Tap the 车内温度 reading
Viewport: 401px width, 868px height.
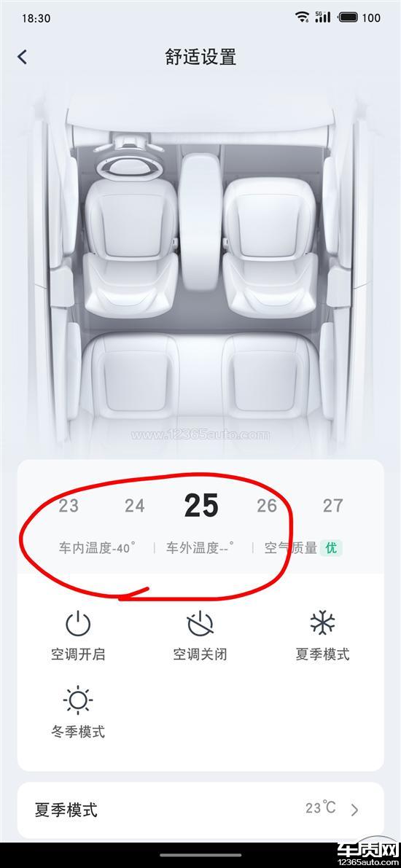point(98,548)
